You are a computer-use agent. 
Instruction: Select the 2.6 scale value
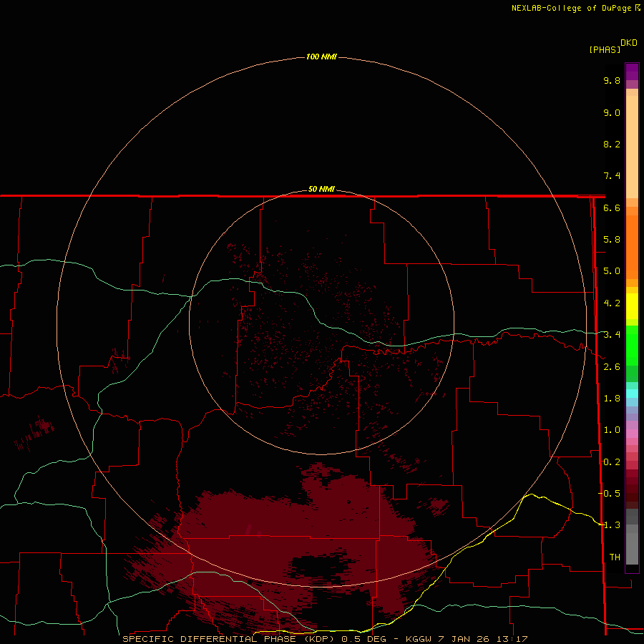click(x=612, y=367)
